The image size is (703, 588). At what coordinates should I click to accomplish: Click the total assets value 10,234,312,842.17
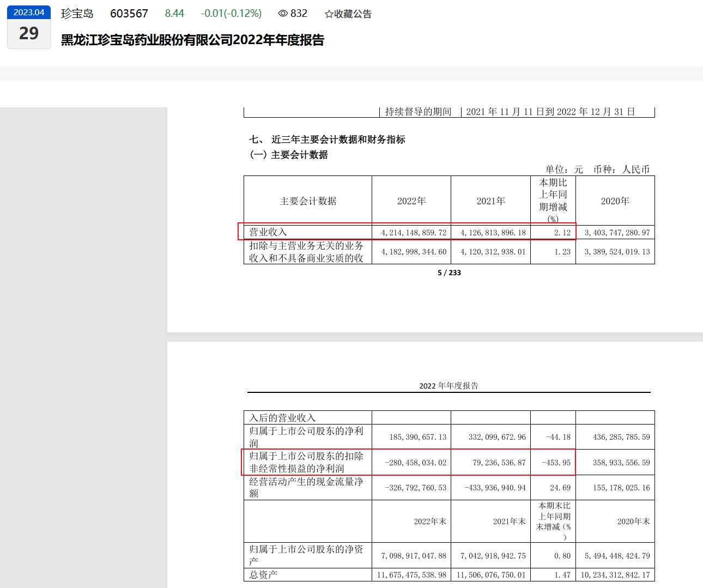(615, 575)
